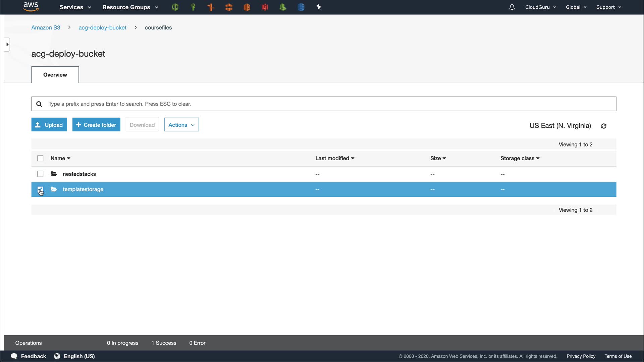The height and width of the screenshot is (362, 644).
Task: Open the red S3 bucket shortcut icon
Action: (265, 7)
